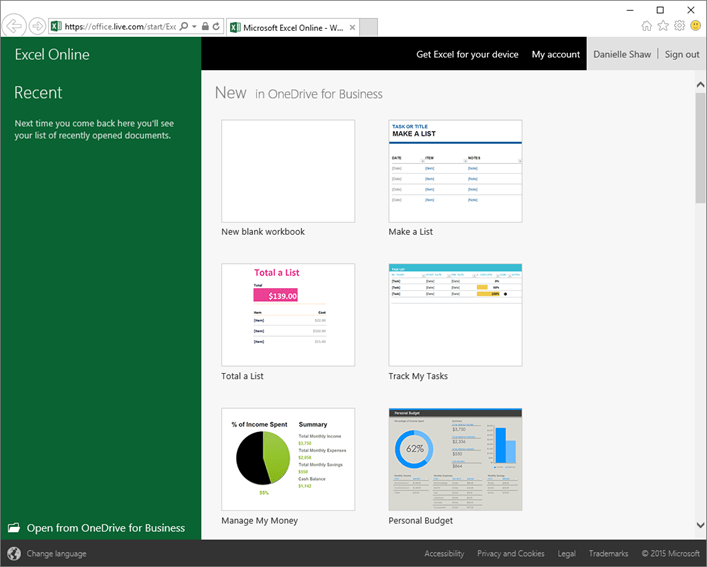The width and height of the screenshot is (707, 567).
Task: Open the Legal footer link
Action: tap(566, 553)
